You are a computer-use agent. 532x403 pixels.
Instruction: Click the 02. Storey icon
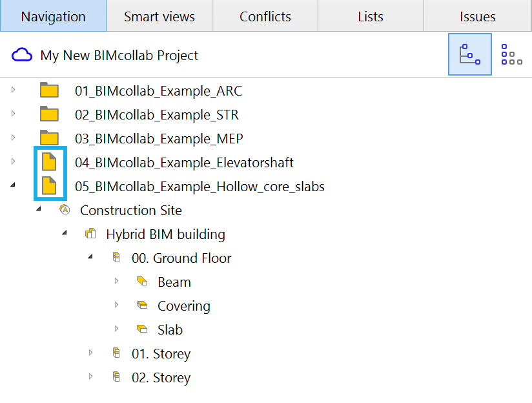point(116,377)
